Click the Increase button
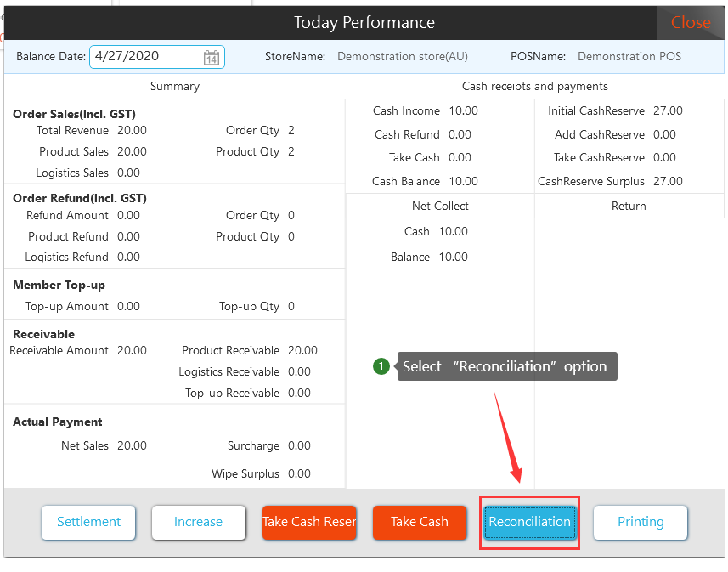 [198, 522]
